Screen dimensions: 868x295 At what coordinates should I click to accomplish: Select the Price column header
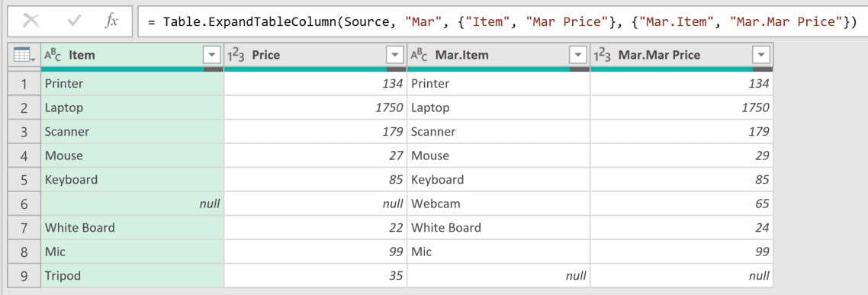coord(316,56)
